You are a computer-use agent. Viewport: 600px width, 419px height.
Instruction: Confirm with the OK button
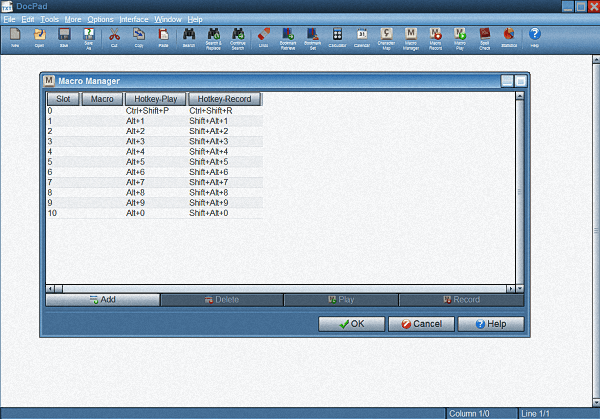point(352,324)
